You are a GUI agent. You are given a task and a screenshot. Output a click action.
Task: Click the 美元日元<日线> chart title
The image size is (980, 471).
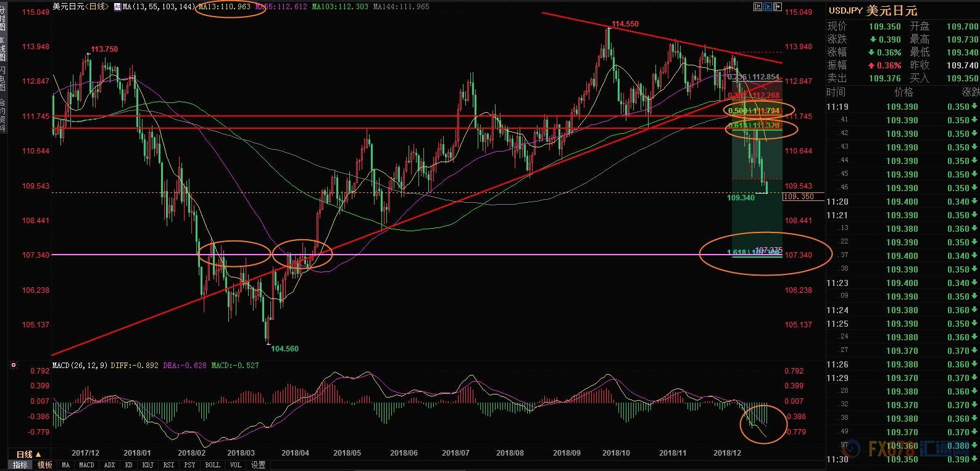click(x=81, y=7)
